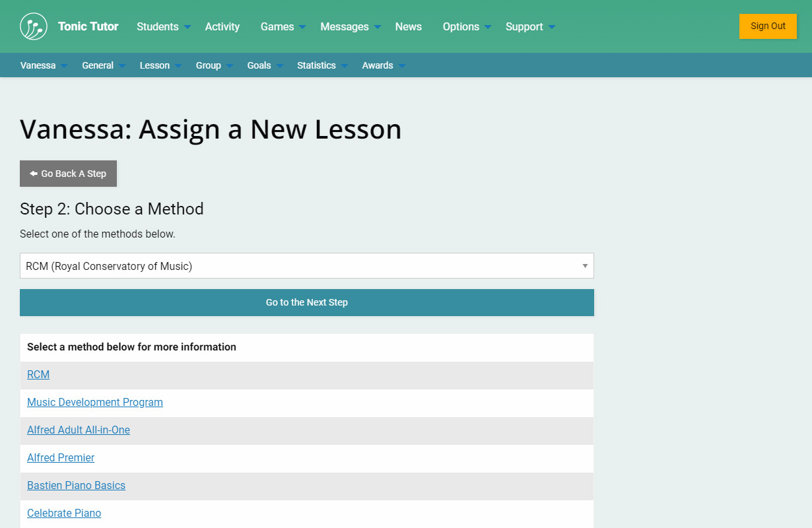The height and width of the screenshot is (528, 812).
Task: Open the Awards submenu
Action: 383,65
